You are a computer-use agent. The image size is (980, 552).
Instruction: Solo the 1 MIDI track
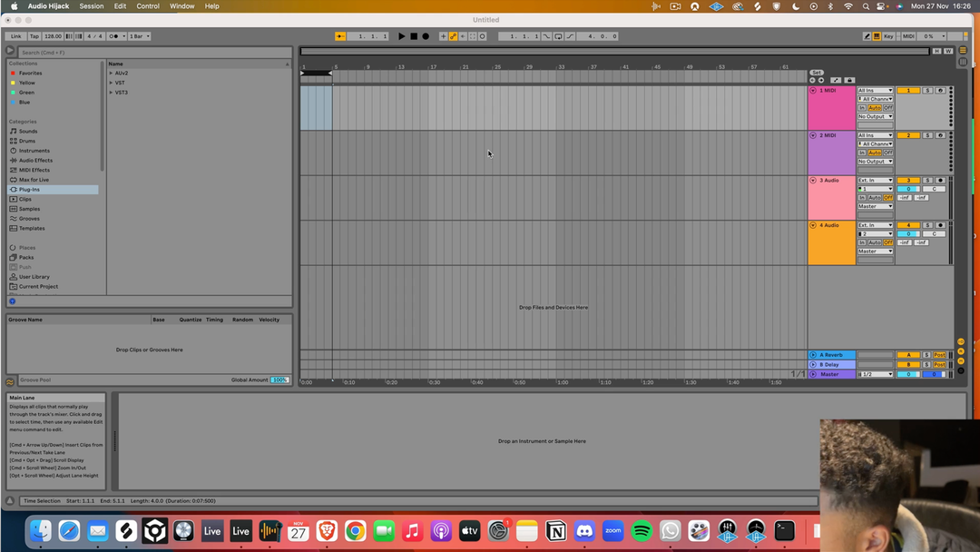click(927, 91)
